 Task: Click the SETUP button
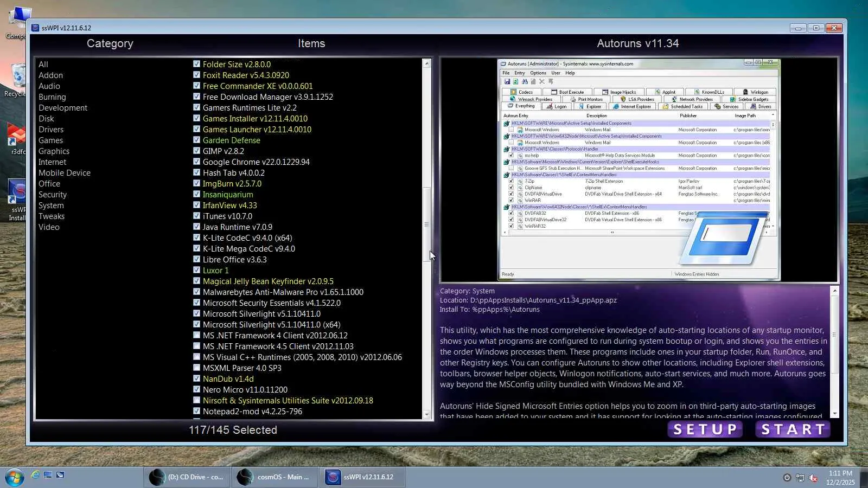coord(705,429)
